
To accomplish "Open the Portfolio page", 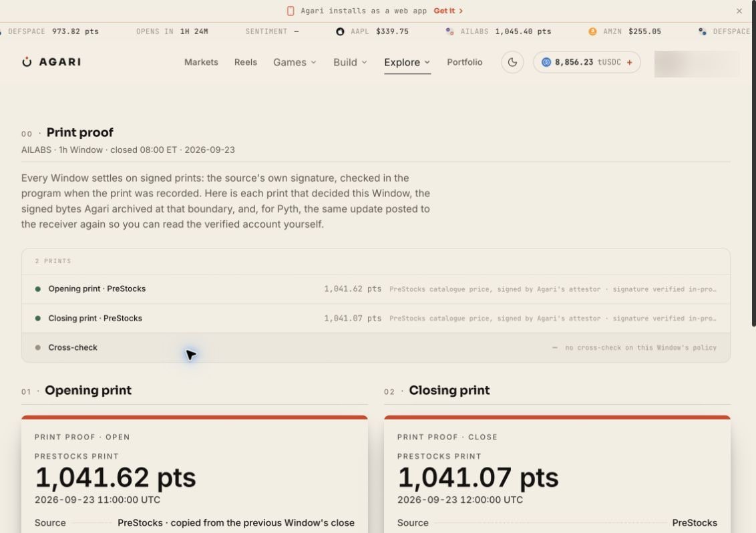I will (464, 62).
